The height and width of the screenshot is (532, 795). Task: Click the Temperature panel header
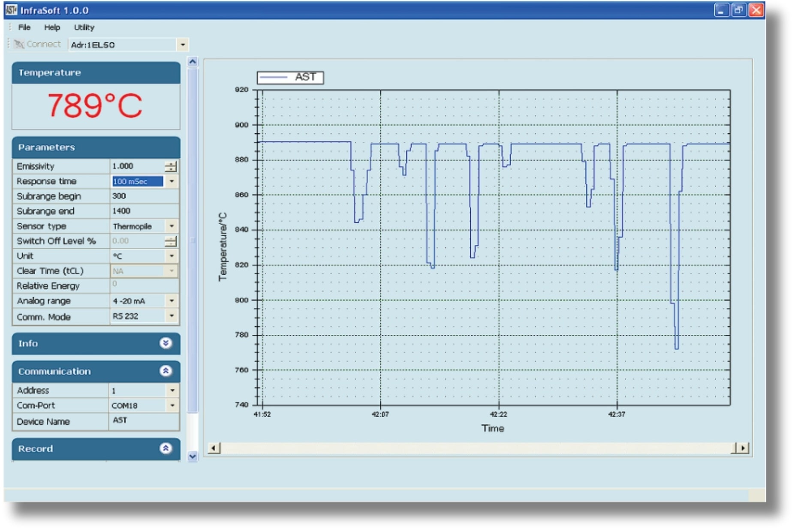96,72
